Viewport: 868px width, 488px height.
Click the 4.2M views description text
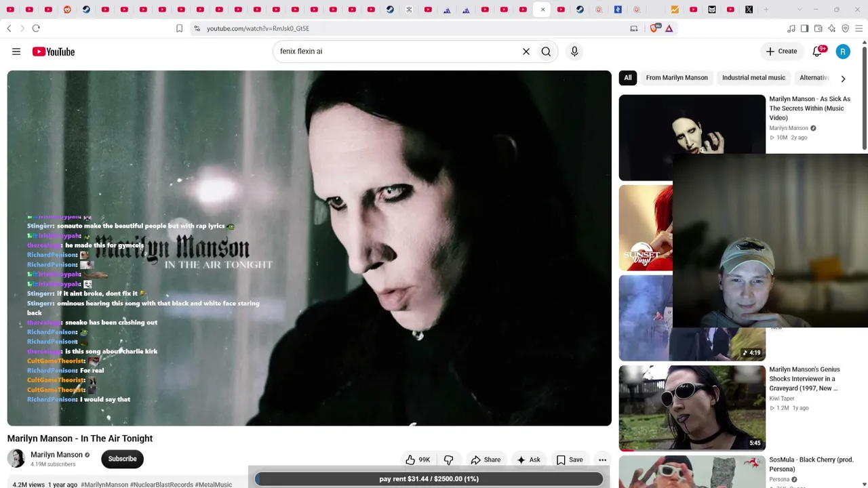[x=27, y=485]
